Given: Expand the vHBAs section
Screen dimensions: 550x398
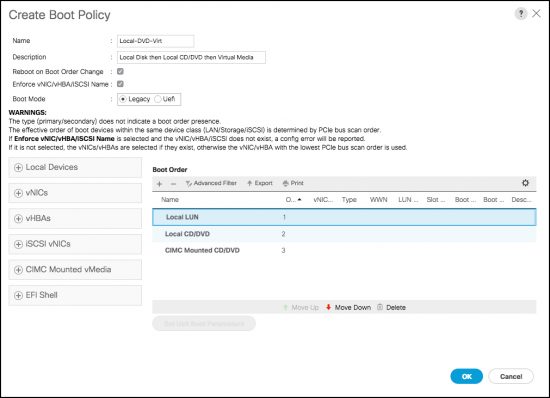Looking at the screenshot, I should [x=75, y=218].
